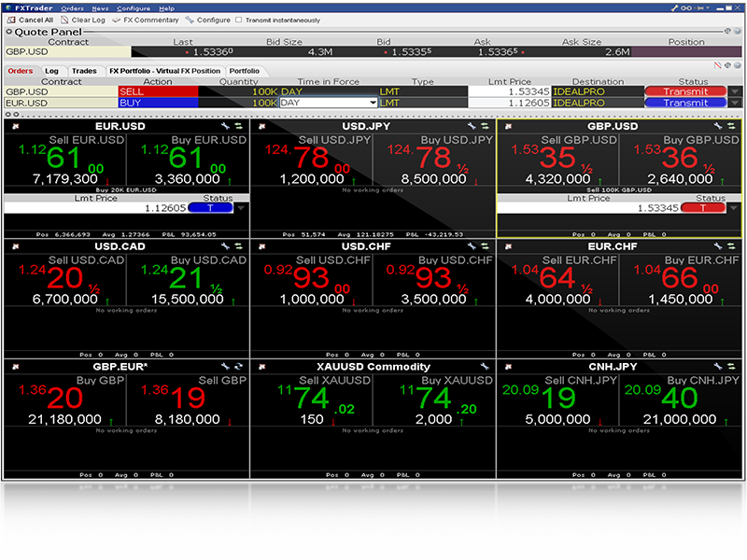Click Buy XAUUSD price button
The image size is (747, 560).
point(433,400)
